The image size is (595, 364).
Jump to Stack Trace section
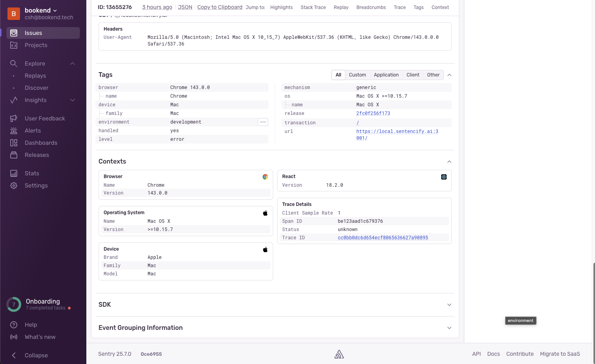click(313, 7)
